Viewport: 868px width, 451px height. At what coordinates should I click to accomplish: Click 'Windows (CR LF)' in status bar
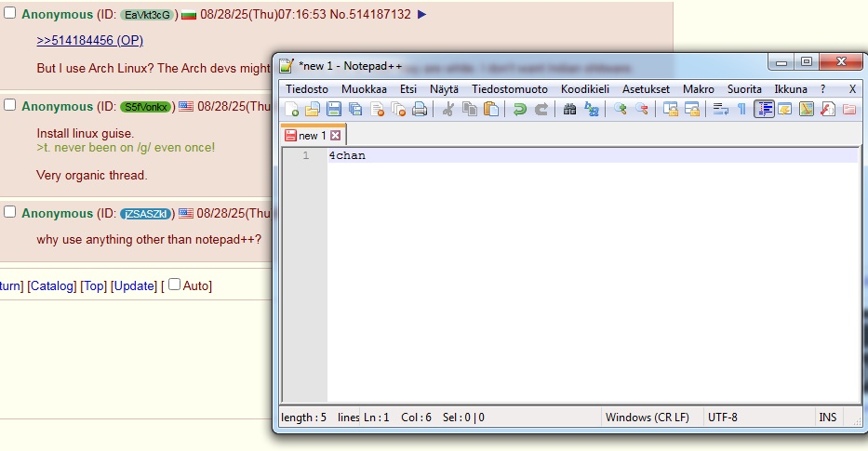pyautogui.click(x=648, y=418)
